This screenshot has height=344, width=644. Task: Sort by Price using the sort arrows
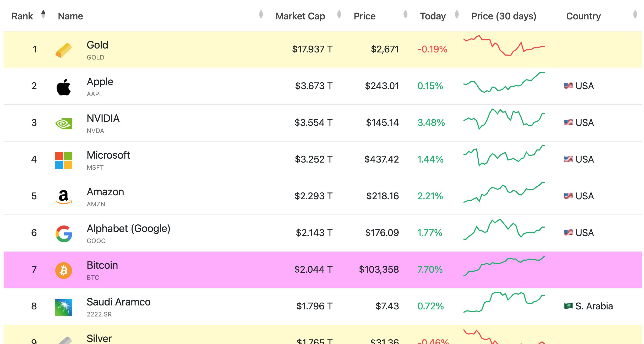tap(406, 14)
